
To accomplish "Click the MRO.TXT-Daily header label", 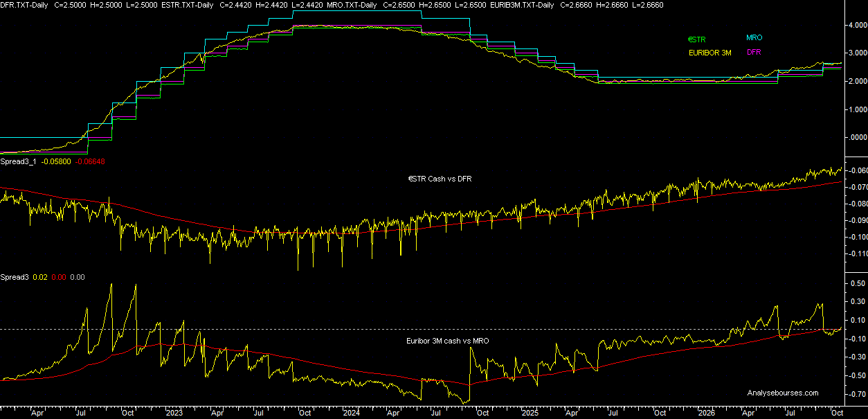I will [352, 5].
